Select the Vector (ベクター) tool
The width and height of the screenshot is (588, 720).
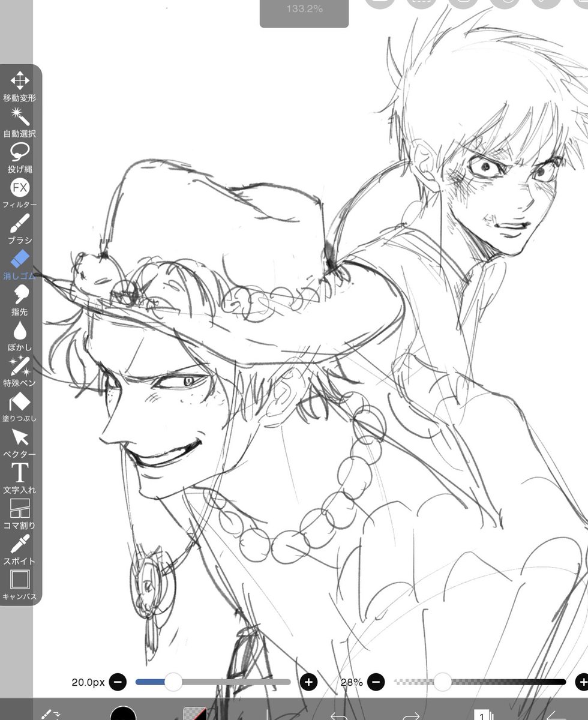[x=20, y=443]
